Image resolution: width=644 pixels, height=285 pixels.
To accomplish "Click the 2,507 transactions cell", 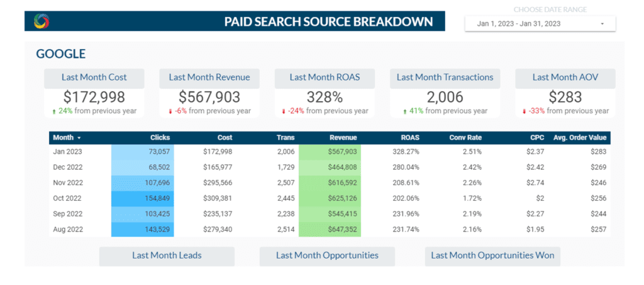I will tap(286, 182).
